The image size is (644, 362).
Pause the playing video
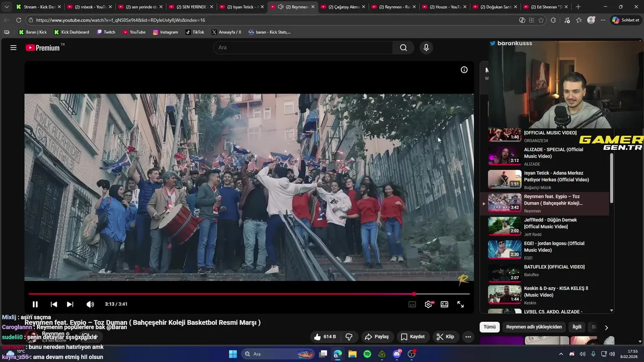tap(35, 304)
